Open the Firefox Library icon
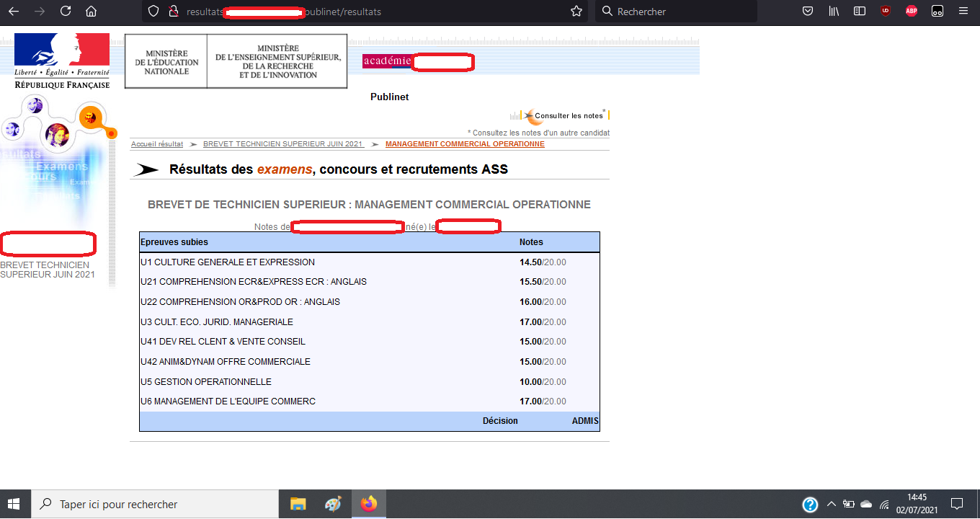Image resolution: width=980 pixels, height=519 pixels. (834, 12)
